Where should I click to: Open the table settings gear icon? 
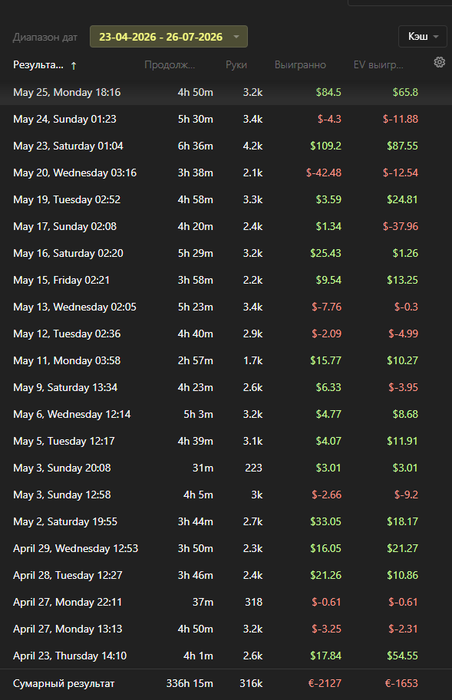pos(439,62)
